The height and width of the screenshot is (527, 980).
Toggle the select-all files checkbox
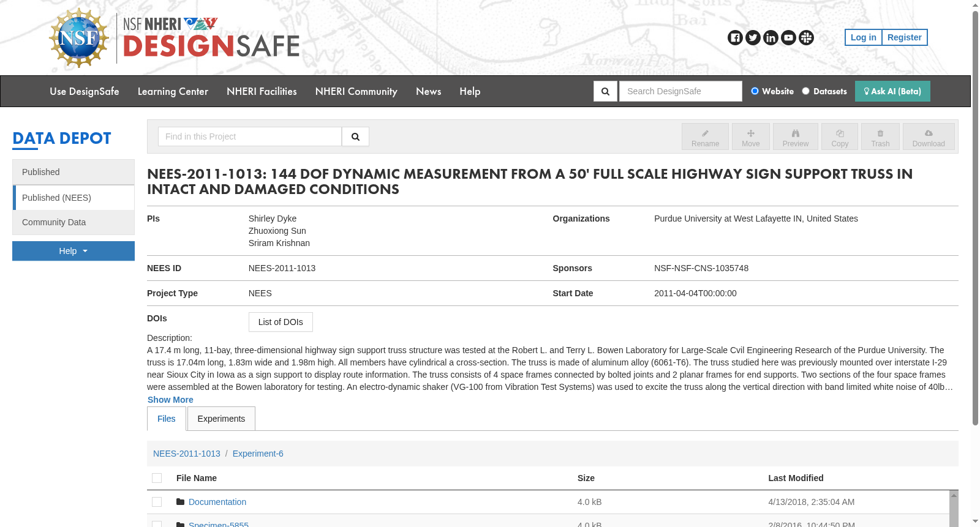coord(157,478)
